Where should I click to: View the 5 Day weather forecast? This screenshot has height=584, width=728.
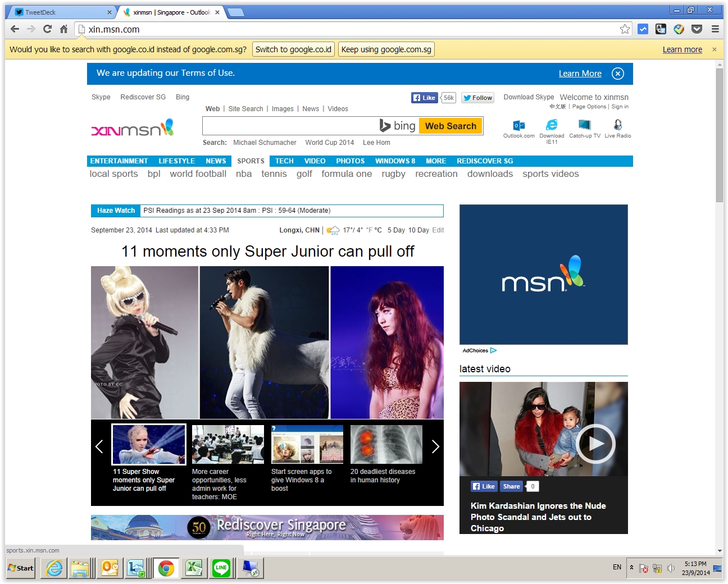coord(396,230)
